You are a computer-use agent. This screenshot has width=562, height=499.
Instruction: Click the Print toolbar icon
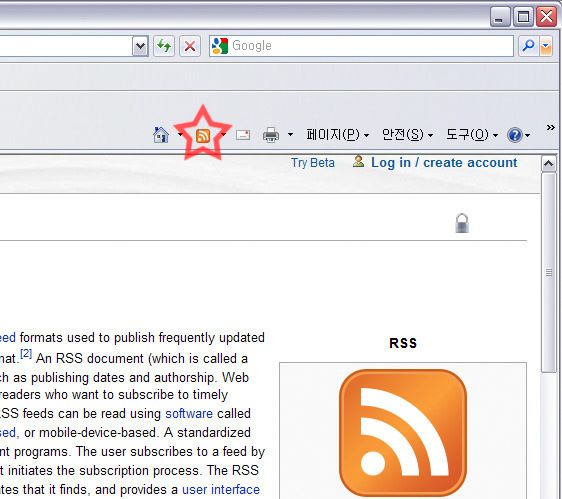[271, 135]
